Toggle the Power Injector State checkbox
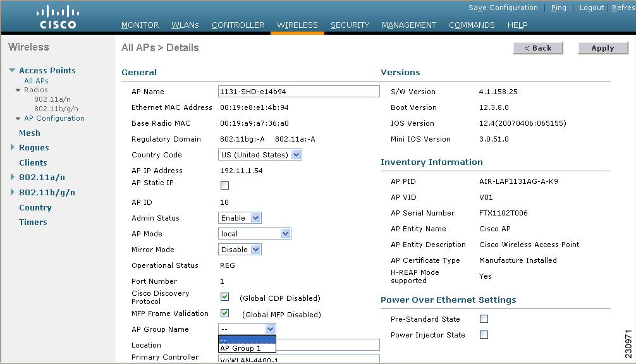 click(x=483, y=335)
